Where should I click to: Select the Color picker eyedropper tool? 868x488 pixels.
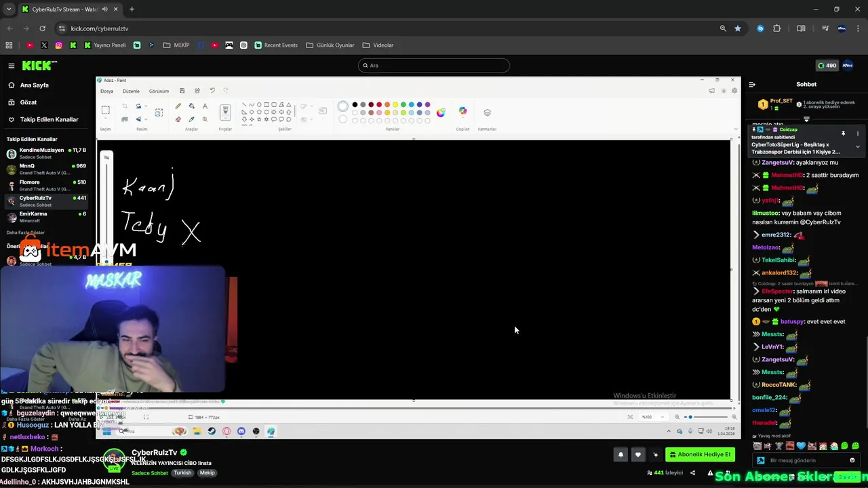(191, 119)
